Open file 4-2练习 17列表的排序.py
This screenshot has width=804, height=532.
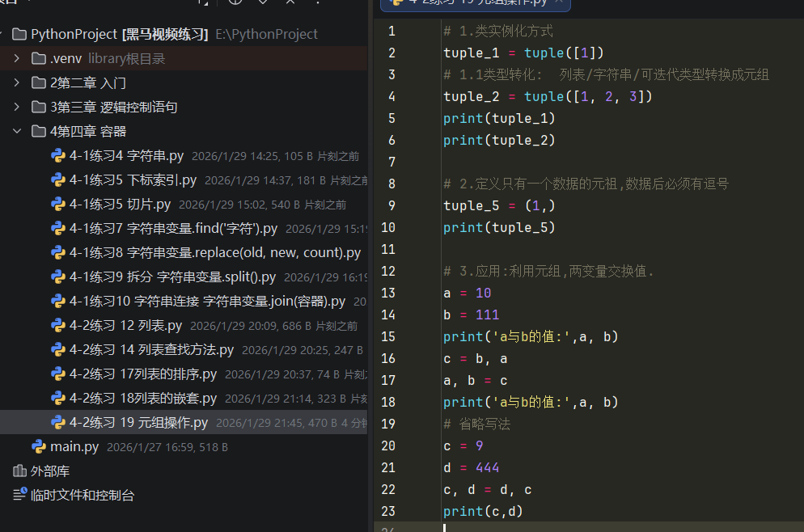tap(143, 374)
